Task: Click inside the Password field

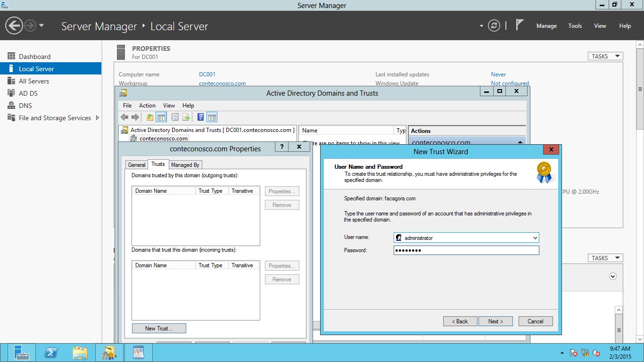Action: coord(466,250)
